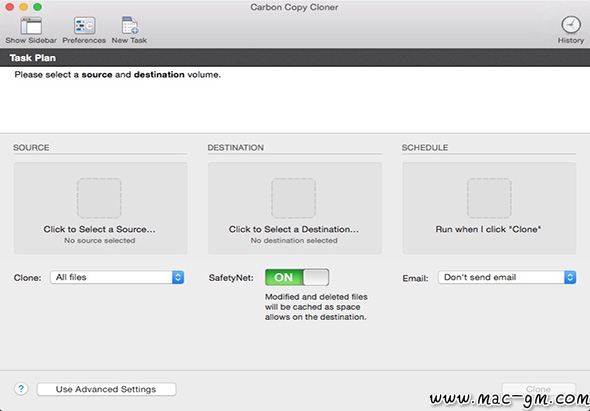Open Preferences from the toolbar
This screenshot has width=590, height=411.
point(84,26)
